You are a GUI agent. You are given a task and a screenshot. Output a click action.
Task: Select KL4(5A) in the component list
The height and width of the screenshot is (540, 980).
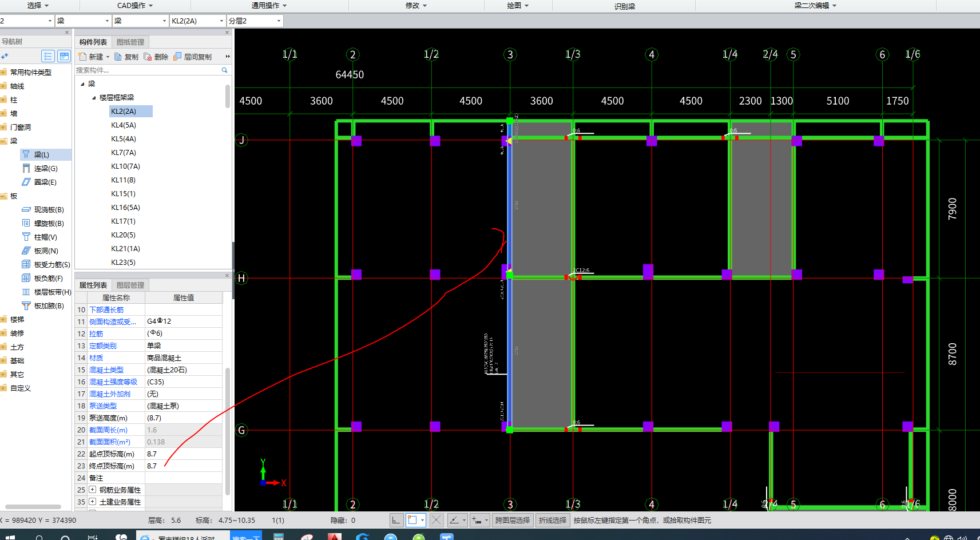[124, 125]
